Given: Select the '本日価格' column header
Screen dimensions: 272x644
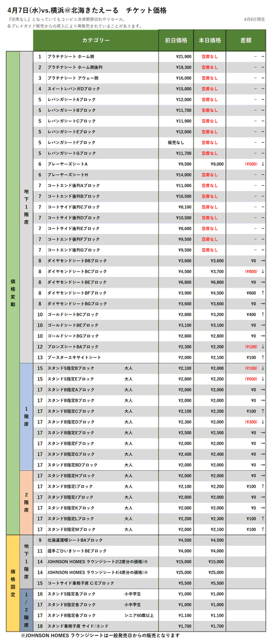Looking at the screenshot, I should tap(209, 40).
